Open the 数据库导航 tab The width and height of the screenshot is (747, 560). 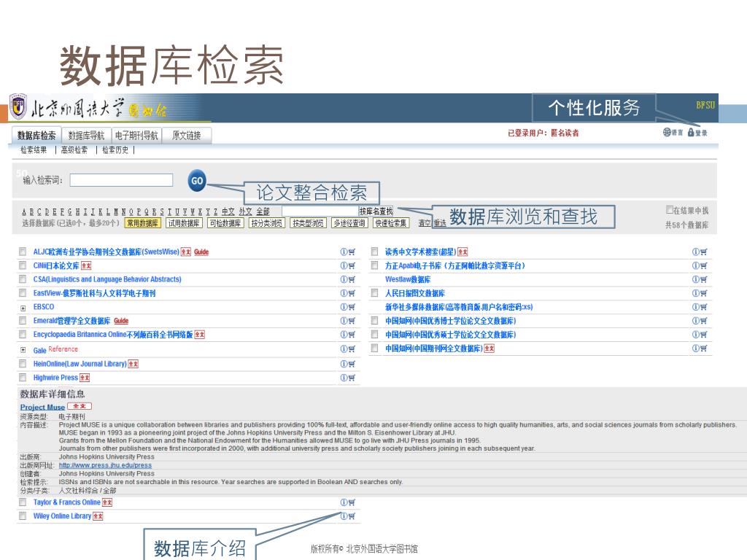point(86,135)
